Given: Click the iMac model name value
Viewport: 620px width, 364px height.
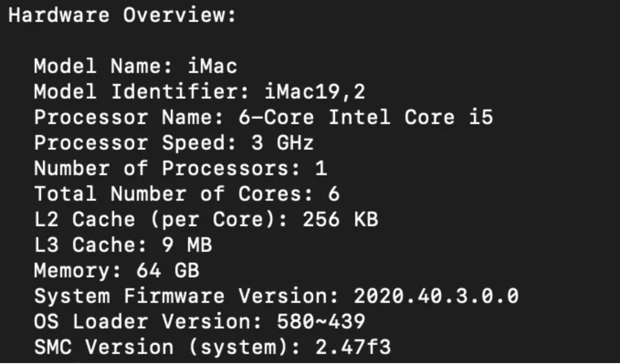Looking at the screenshot, I should tap(213, 67).
